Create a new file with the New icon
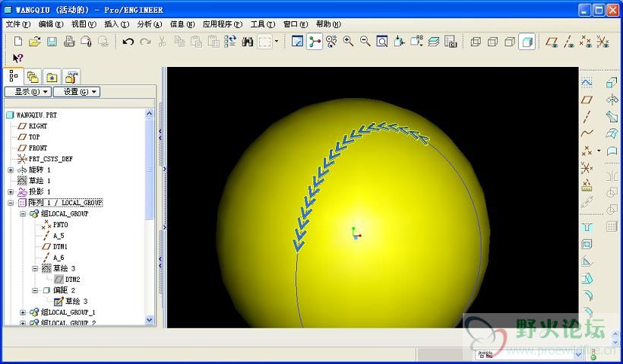Viewport: 623px width, 364px height. tap(18, 41)
